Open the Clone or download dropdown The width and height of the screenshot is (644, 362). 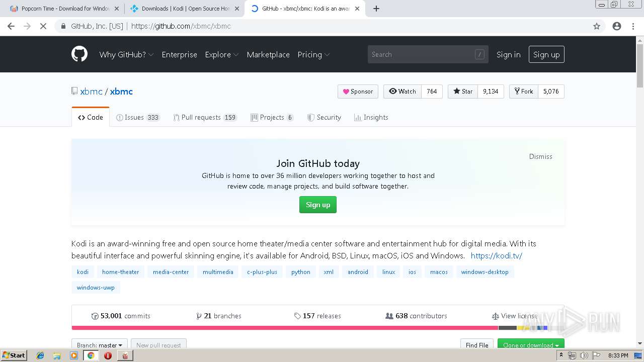tap(531, 345)
